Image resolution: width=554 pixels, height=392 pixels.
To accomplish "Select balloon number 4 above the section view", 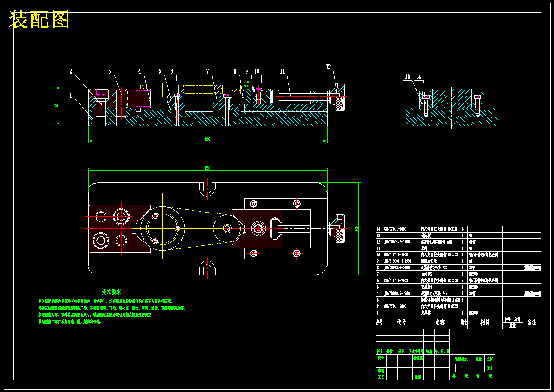I will [140, 71].
